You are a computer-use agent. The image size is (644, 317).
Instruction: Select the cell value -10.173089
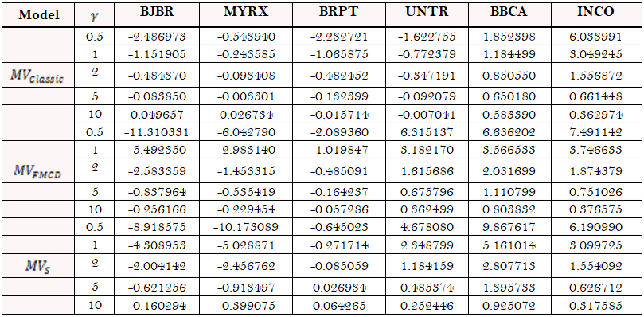[x=247, y=227]
